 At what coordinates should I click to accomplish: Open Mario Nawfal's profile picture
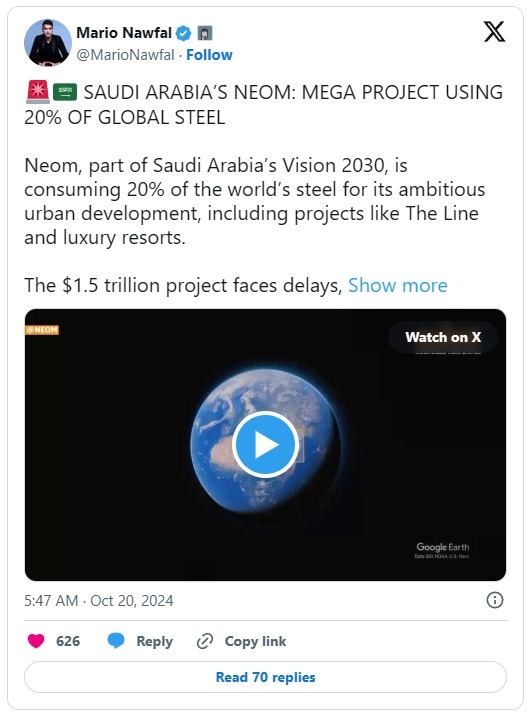pos(48,43)
